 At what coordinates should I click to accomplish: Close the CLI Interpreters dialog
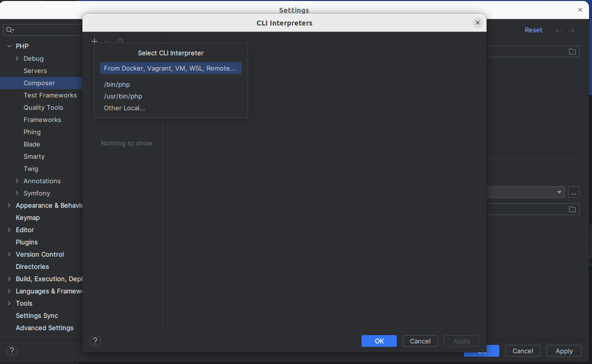[x=477, y=23]
